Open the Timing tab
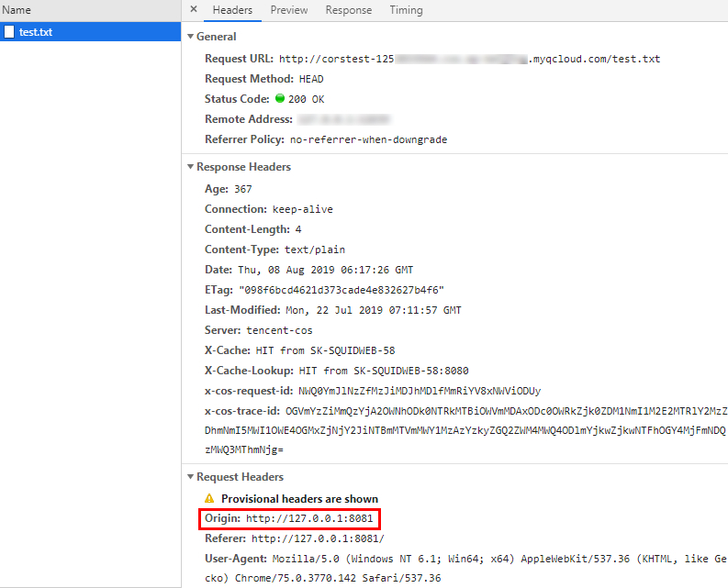The width and height of the screenshot is (728, 588). click(x=406, y=10)
